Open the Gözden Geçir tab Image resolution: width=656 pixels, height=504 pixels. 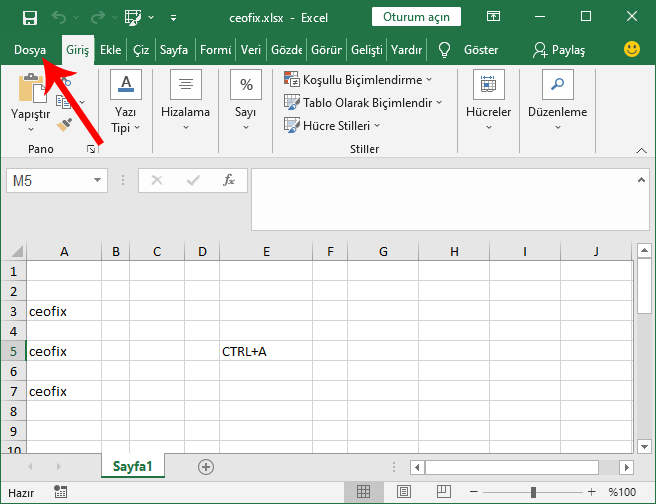287,50
